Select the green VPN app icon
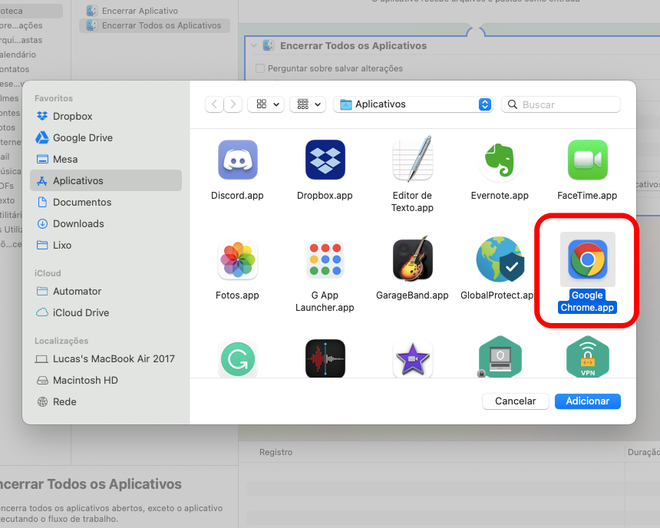The image size is (660, 528). [x=588, y=357]
